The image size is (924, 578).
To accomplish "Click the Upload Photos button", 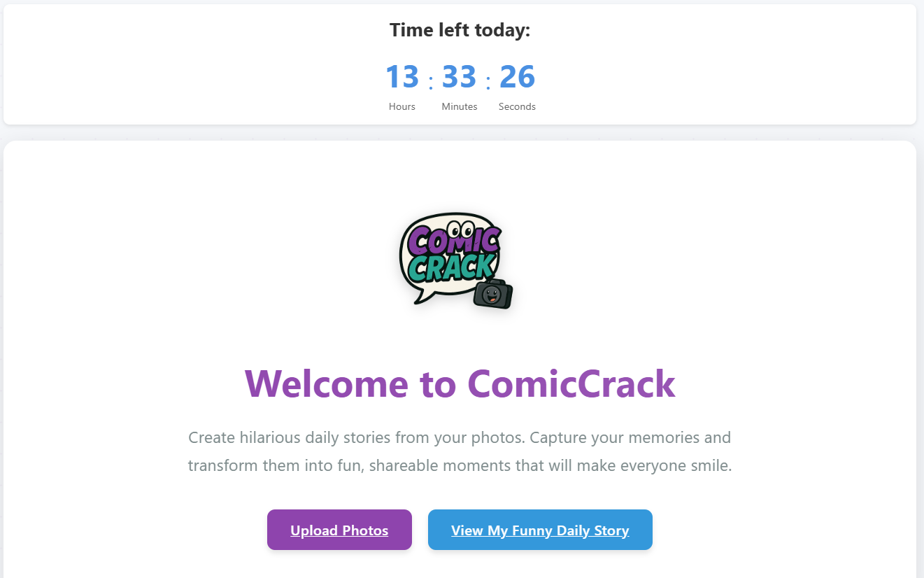I will point(339,530).
